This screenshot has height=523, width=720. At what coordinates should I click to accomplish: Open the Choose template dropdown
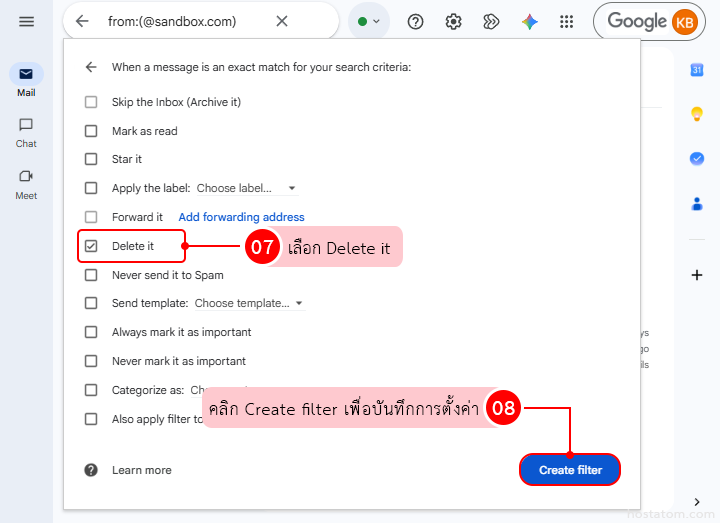pos(250,304)
